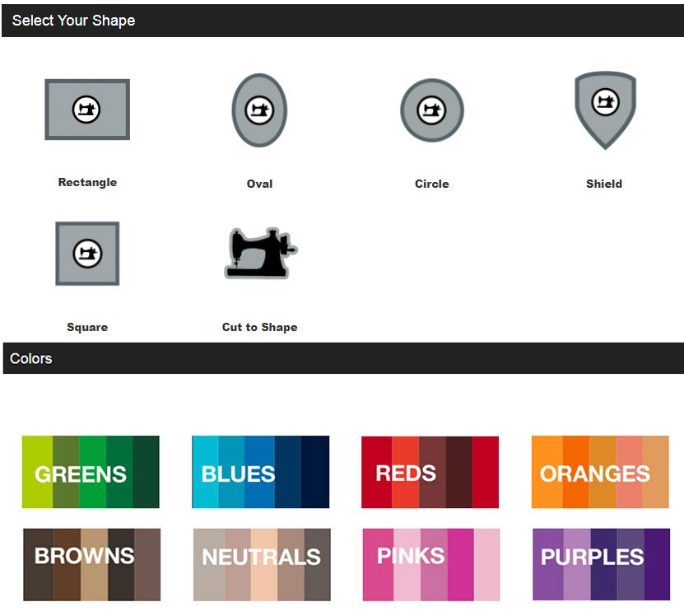Click the Shield label text
Image resolution: width=684 pixels, height=616 pixels.
604,184
